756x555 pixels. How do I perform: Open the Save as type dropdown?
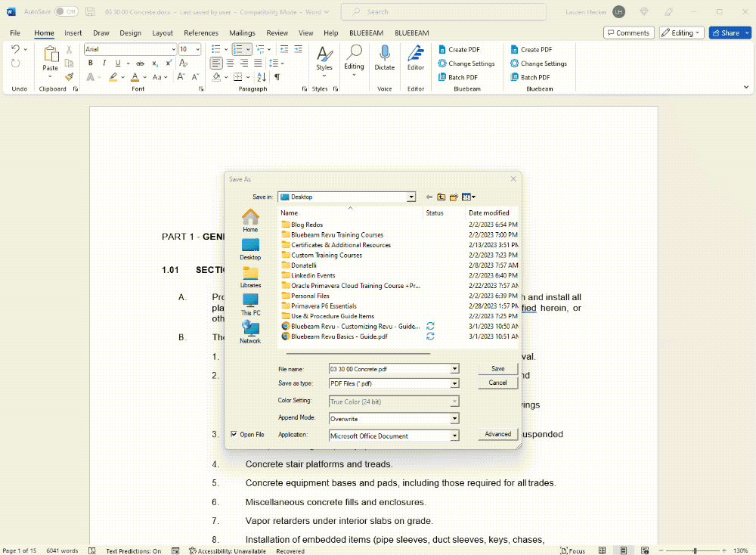point(454,383)
